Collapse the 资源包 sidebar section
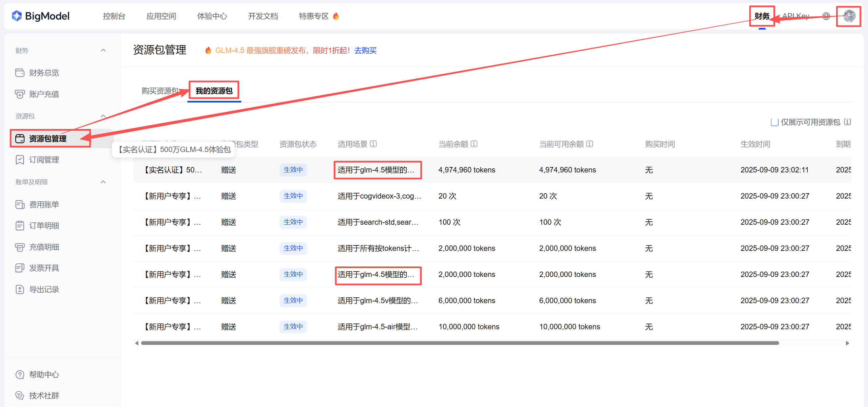868x407 pixels. click(103, 116)
